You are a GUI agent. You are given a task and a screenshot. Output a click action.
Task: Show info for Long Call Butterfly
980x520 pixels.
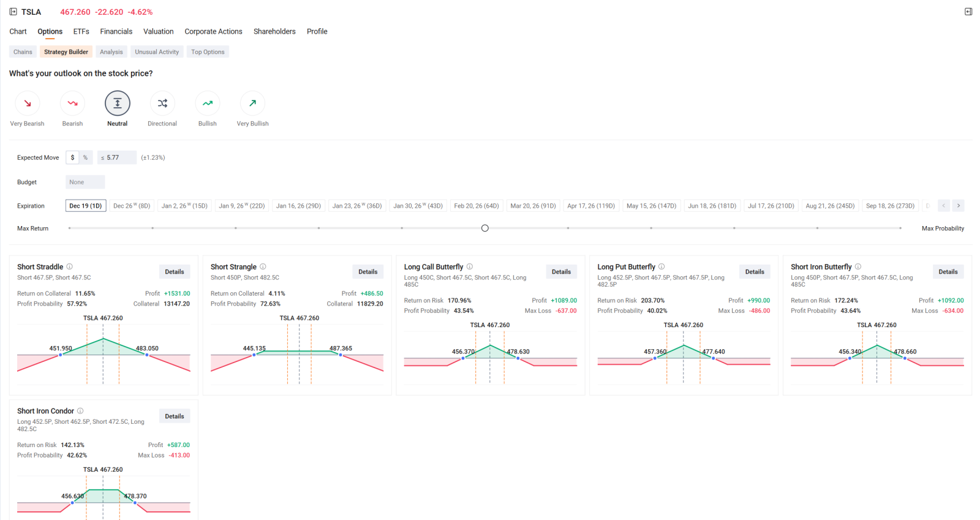[470, 266]
